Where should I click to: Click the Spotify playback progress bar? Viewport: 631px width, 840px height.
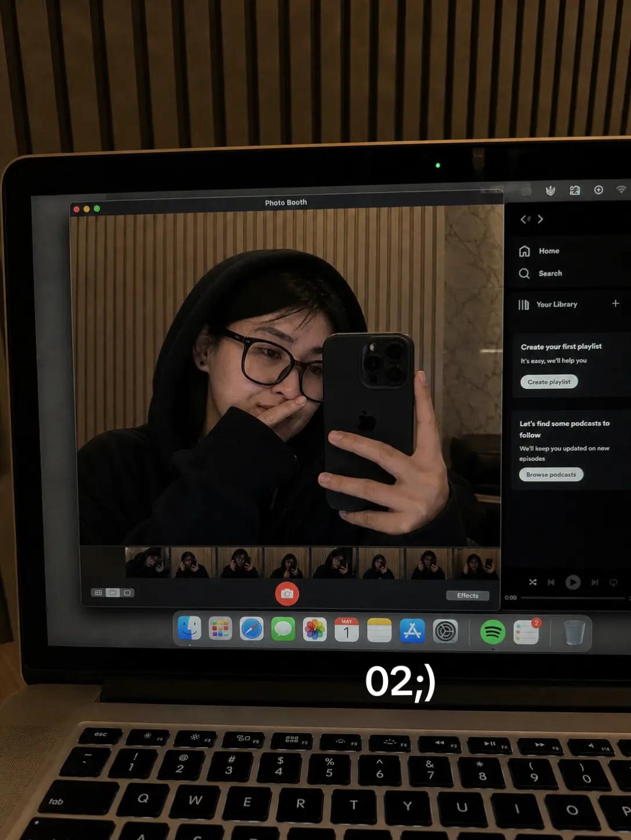click(x=572, y=598)
